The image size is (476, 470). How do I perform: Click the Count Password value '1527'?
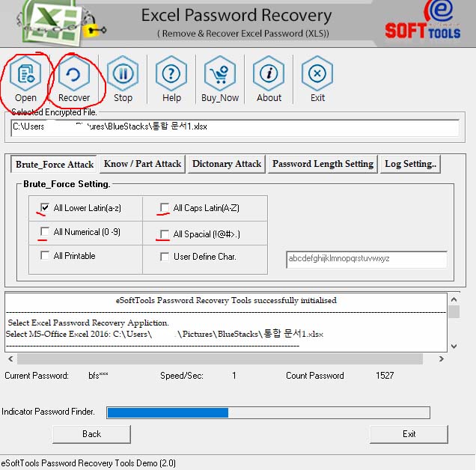pos(385,376)
